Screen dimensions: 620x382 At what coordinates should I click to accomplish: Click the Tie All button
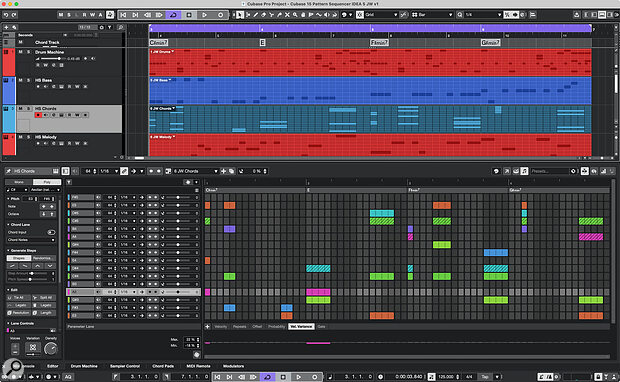18,297
